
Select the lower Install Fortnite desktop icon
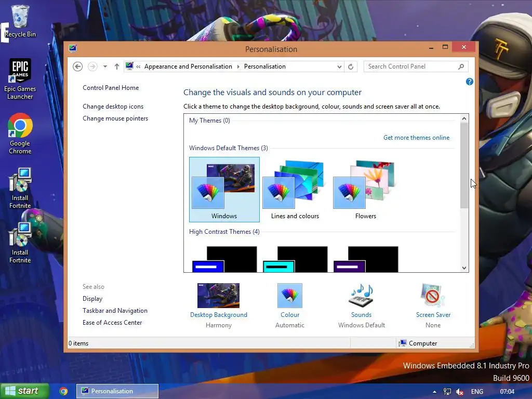pyautogui.click(x=20, y=243)
